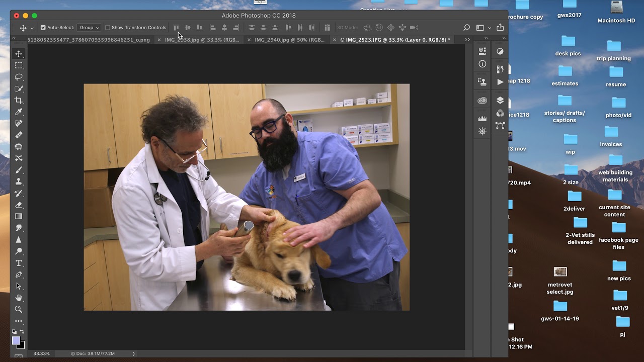Open the Layers panel icon
This screenshot has height=362, width=644.
tap(500, 100)
